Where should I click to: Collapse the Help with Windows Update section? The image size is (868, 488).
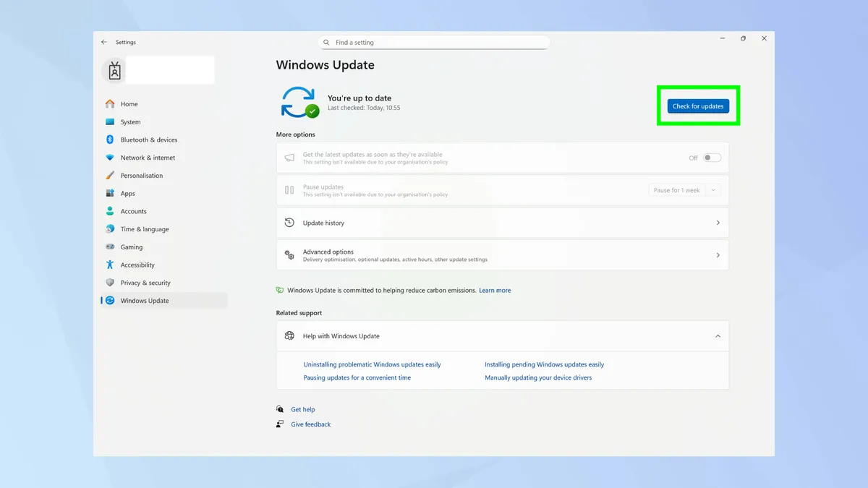[x=718, y=335]
